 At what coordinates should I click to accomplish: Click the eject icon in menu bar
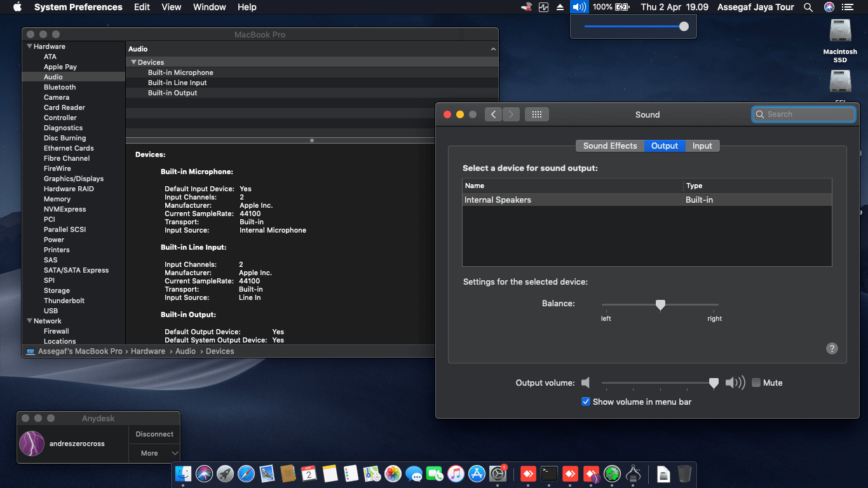click(560, 7)
